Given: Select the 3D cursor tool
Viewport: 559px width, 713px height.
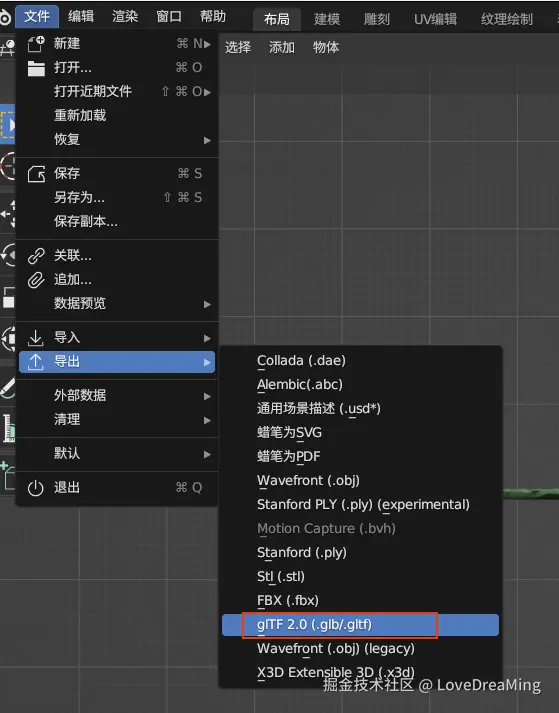Looking at the screenshot, I should click(7, 166).
